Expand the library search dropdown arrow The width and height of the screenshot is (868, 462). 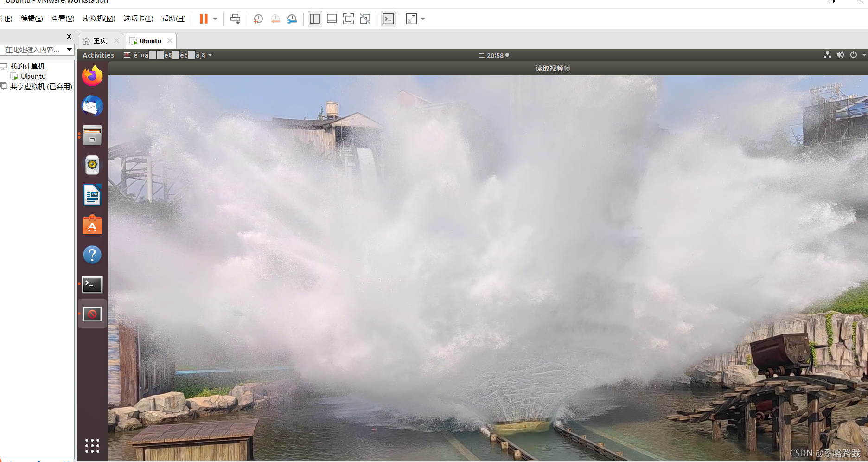pos(69,50)
